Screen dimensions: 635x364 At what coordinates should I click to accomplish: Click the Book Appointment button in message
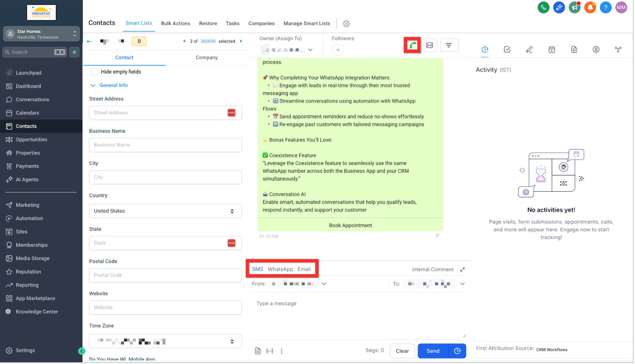[x=350, y=226]
